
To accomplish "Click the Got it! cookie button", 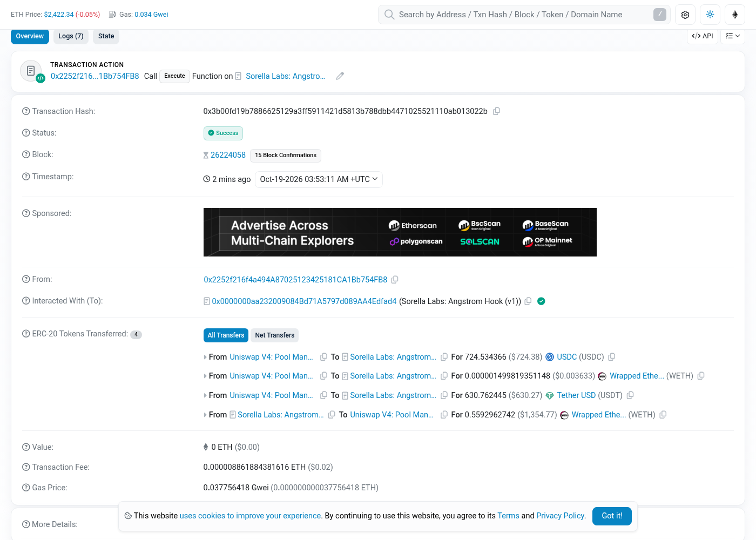I will [612, 516].
